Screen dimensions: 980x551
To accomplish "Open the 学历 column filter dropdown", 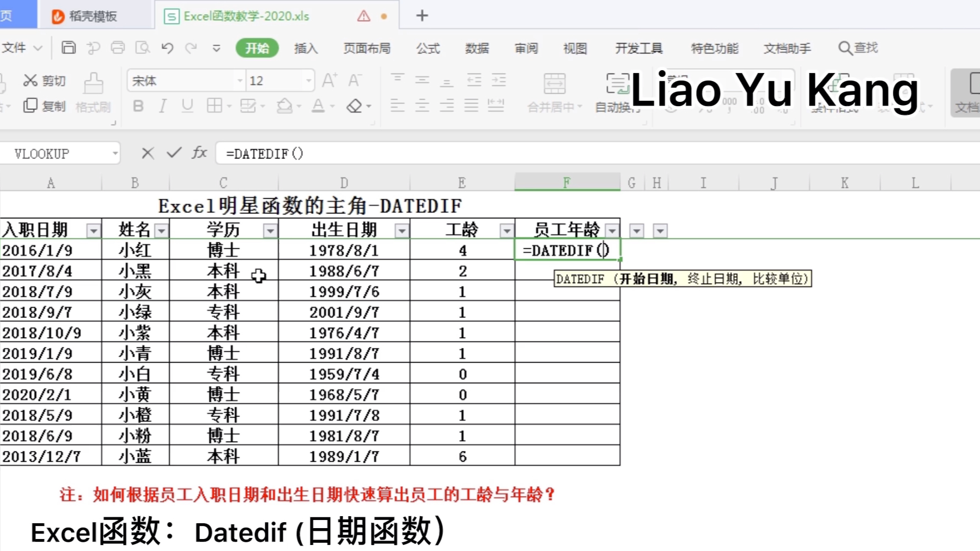I will pyautogui.click(x=271, y=230).
